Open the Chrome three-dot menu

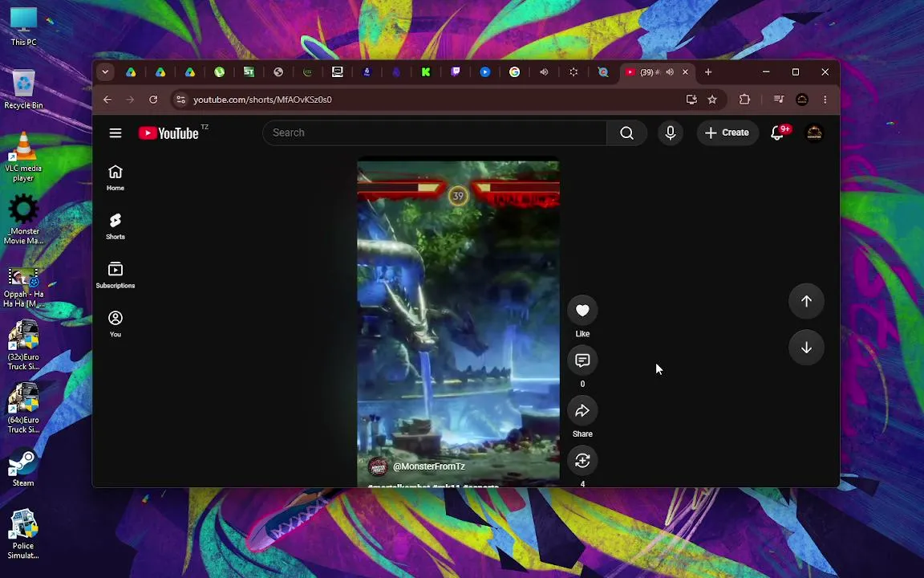[x=825, y=100]
